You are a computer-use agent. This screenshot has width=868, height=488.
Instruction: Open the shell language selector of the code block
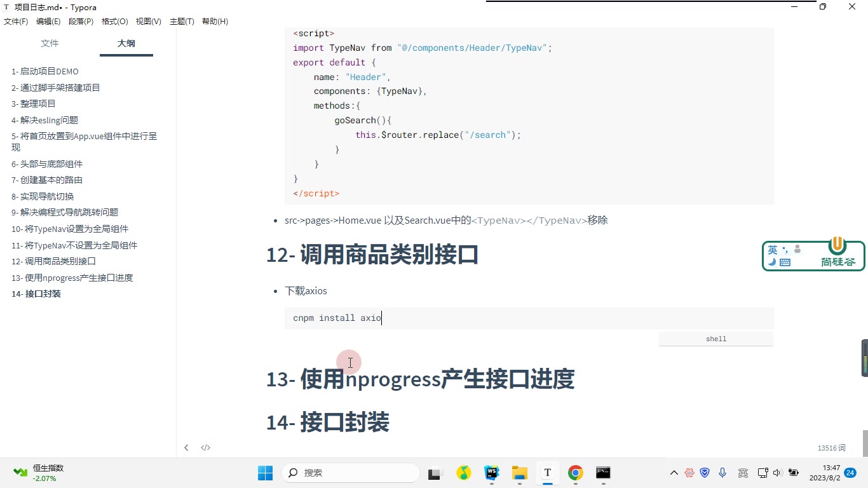716,339
